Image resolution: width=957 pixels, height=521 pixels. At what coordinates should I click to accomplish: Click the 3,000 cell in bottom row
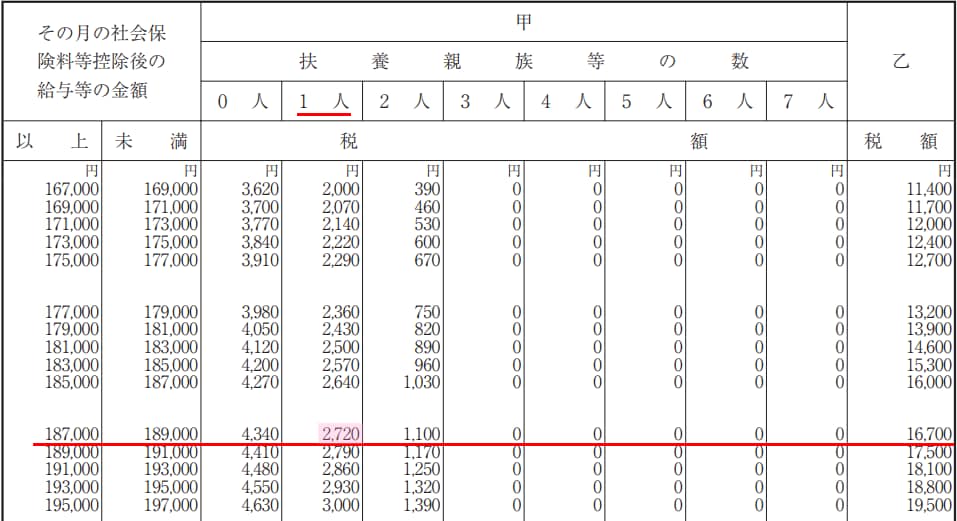[x=341, y=506]
